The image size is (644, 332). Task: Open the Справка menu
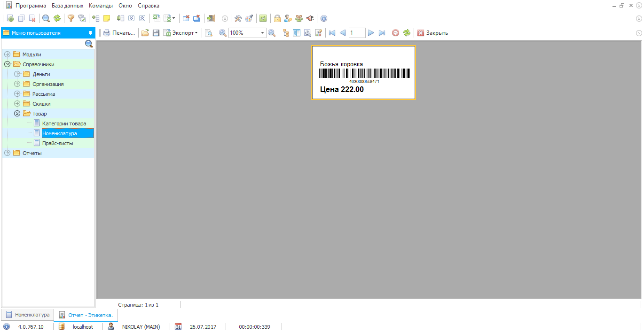(x=149, y=6)
